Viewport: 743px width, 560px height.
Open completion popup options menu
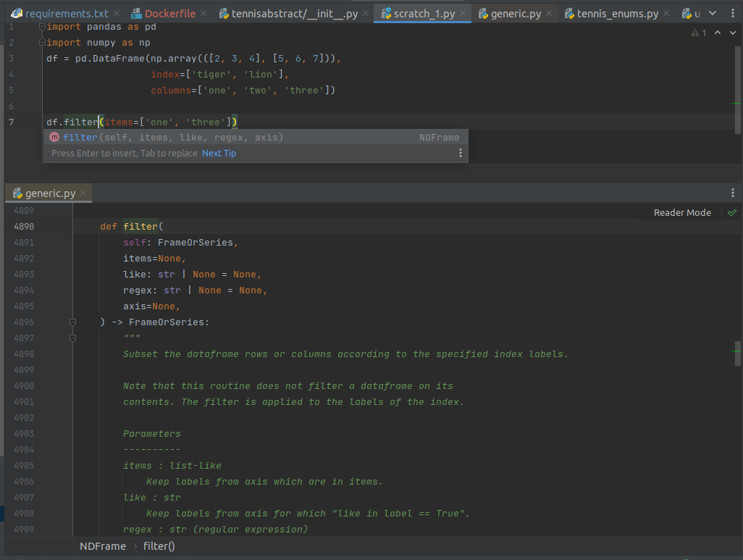(x=460, y=153)
